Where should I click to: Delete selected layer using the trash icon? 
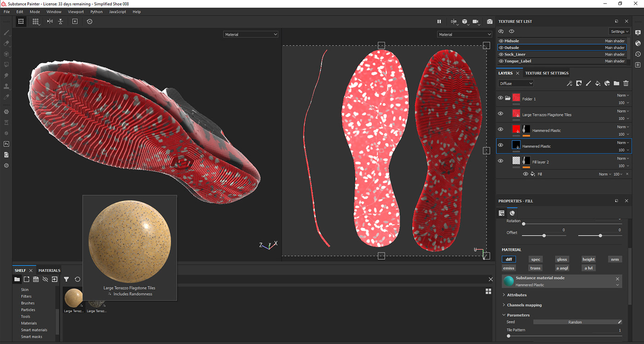626,83
